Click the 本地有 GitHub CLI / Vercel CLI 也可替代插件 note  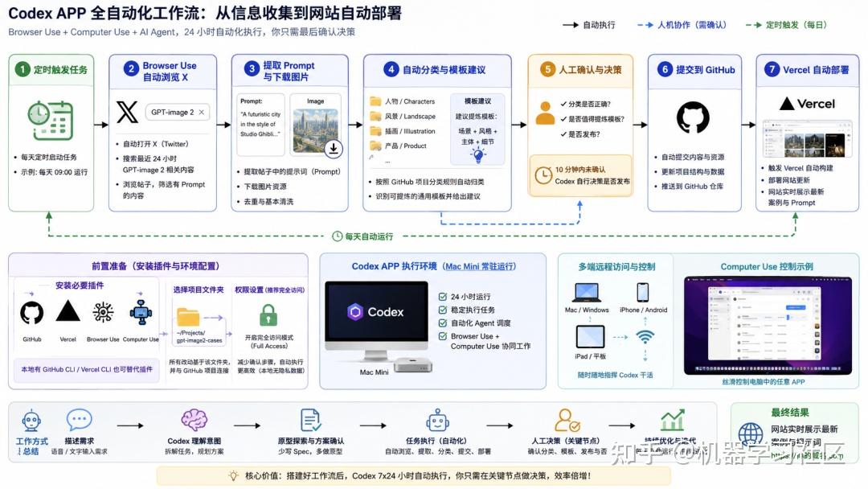[87, 369]
